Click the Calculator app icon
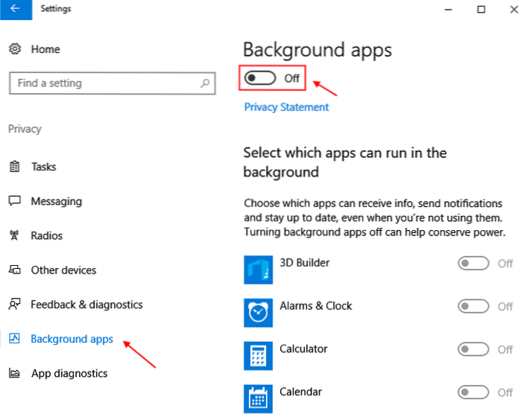520x420 pixels. 259,356
